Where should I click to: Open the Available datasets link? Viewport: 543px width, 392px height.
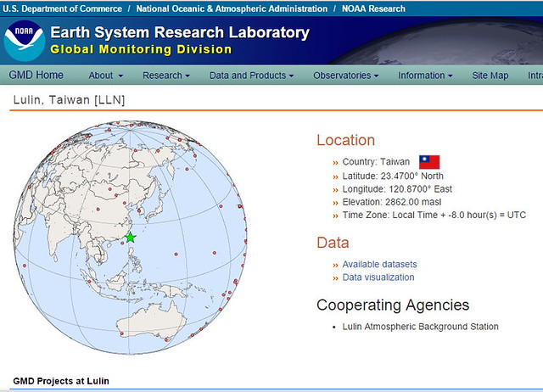(x=379, y=264)
